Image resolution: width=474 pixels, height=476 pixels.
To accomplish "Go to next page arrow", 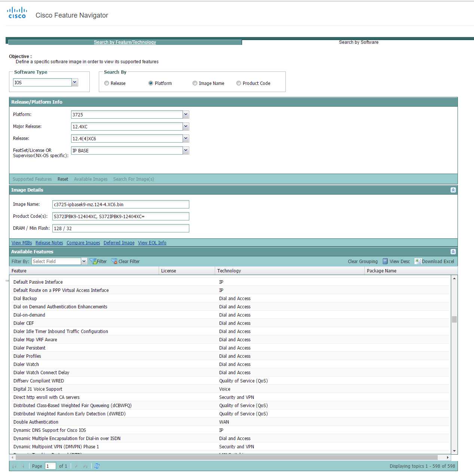I will tap(76, 466).
